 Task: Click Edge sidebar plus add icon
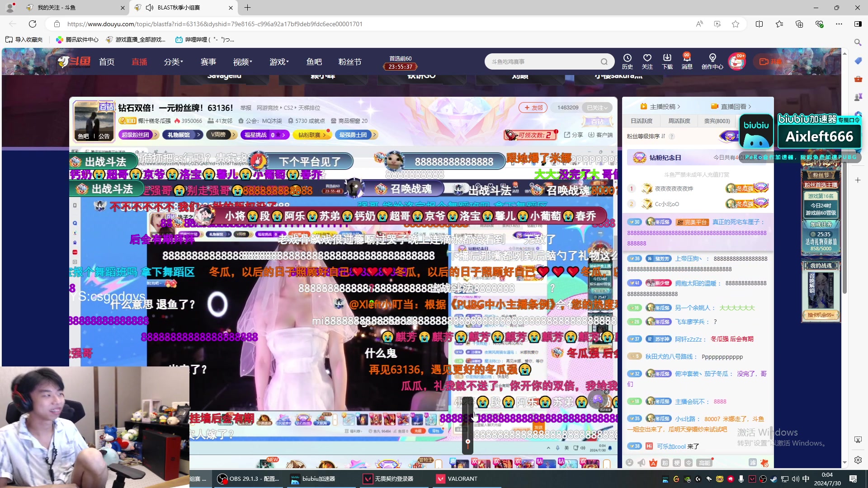pos(858,180)
